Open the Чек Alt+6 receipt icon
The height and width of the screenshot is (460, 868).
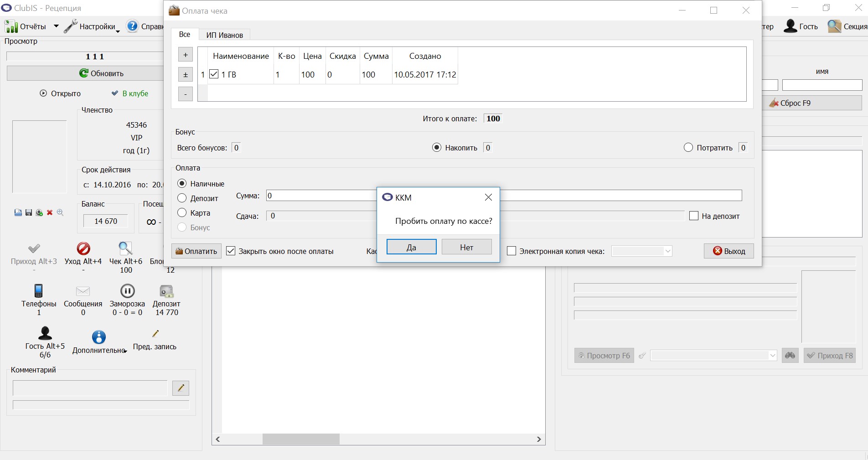[125, 248]
